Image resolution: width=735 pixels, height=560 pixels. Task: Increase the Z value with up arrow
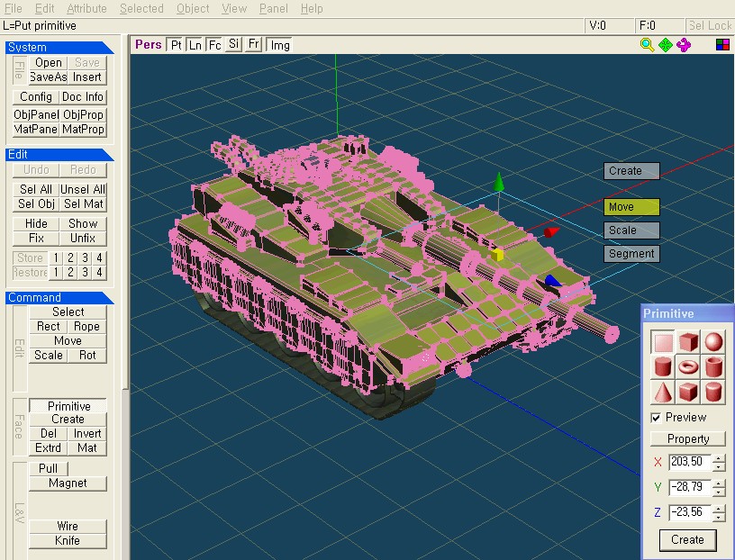pos(719,509)
